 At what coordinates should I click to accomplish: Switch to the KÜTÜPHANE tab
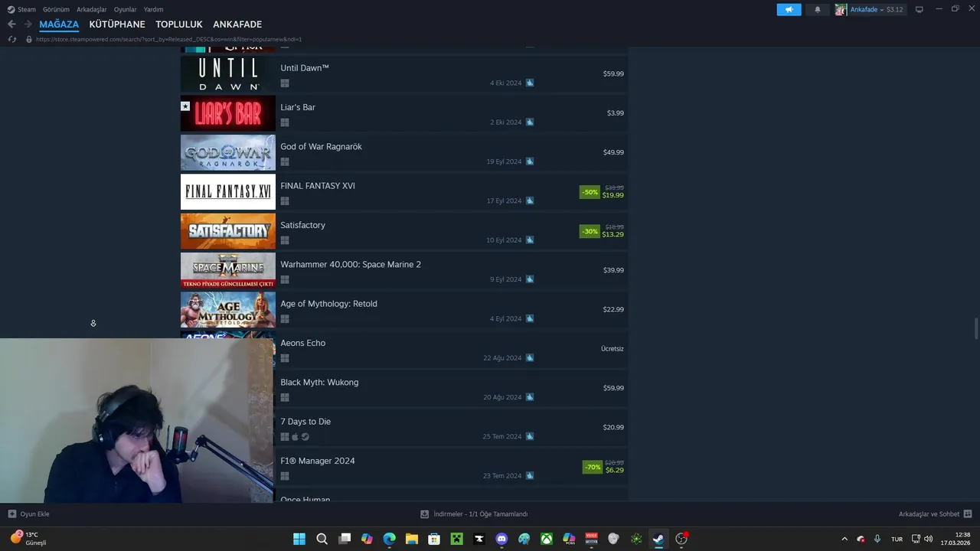pos(117,24)
